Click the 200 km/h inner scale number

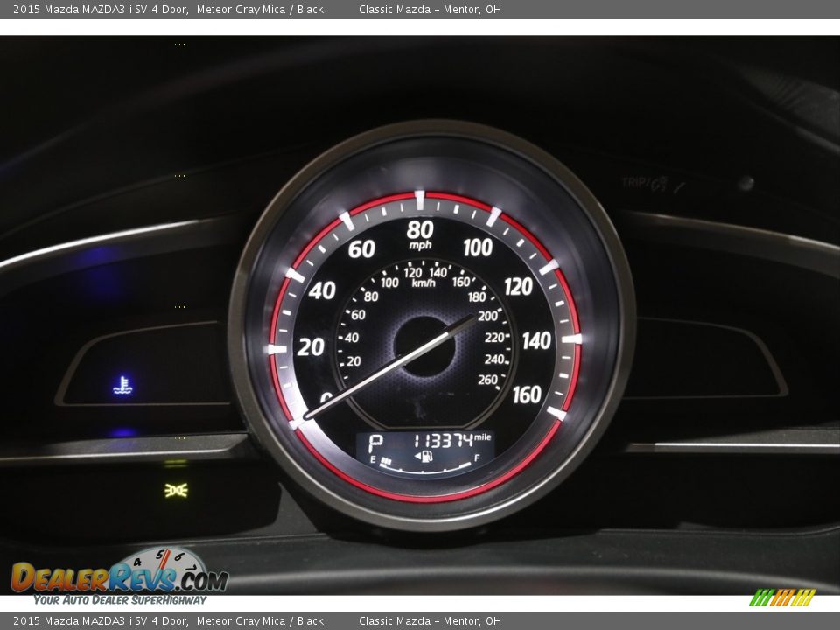pos(488,316)
